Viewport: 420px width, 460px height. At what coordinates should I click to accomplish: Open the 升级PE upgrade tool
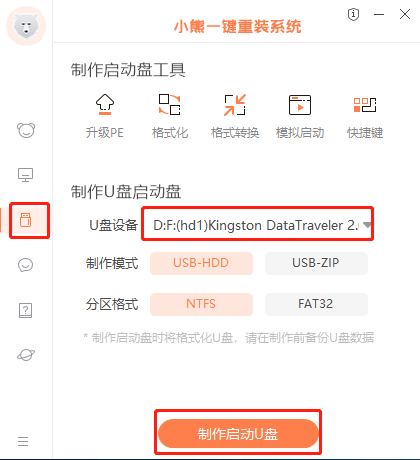(x=105, y=116)
